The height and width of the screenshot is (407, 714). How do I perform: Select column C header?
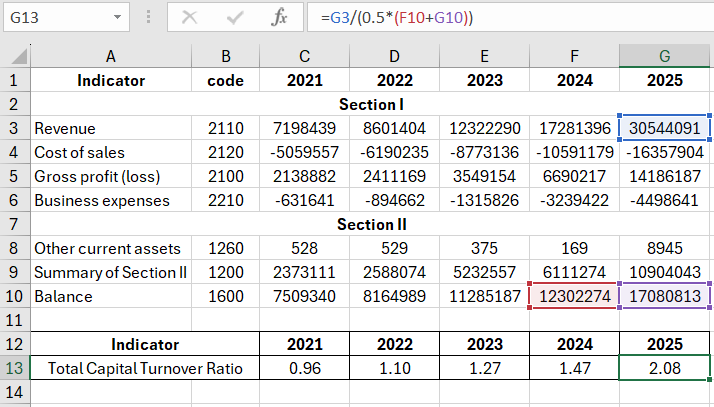pyautogui.click(x=304, y=56)
